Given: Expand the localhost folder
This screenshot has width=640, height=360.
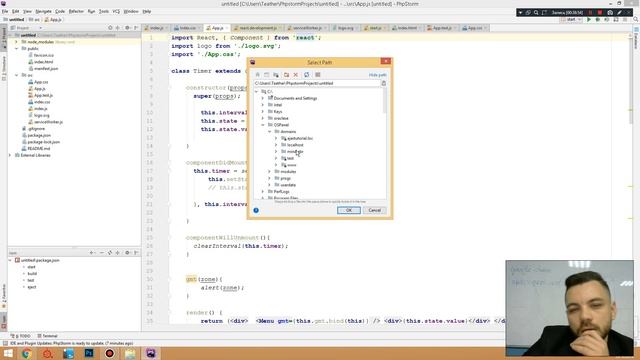Looking at the screenshot, I should coord(276,145).
